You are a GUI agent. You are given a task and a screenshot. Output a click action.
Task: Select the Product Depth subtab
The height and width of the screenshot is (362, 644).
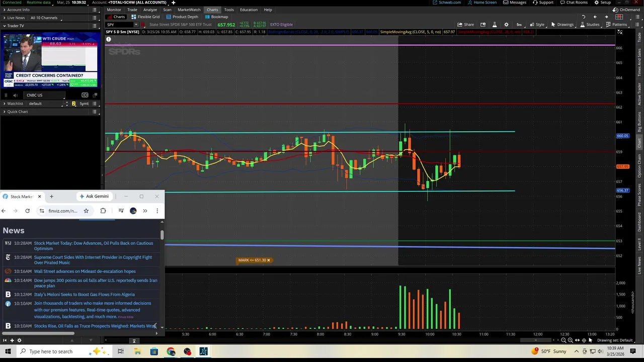pyautogui.click(x=182, y=17)
